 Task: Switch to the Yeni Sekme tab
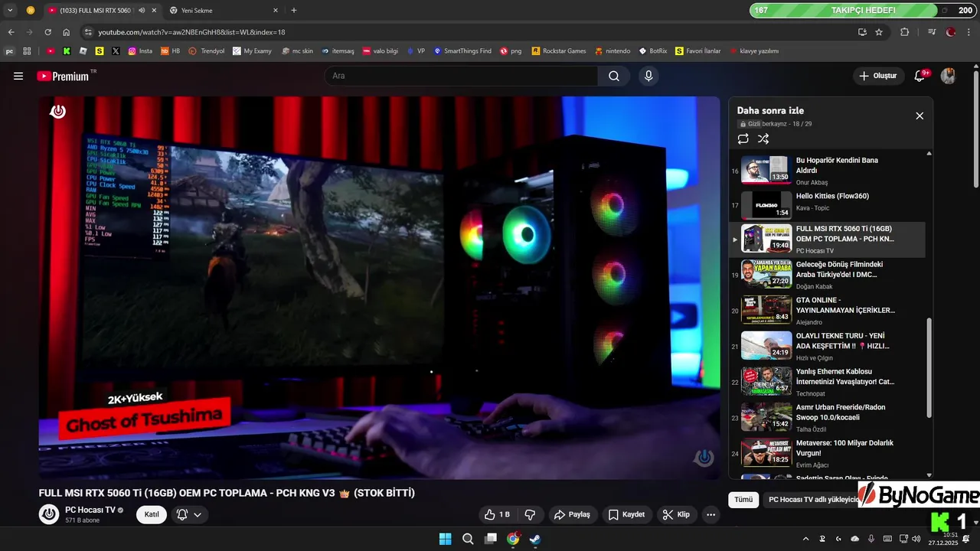pyautogui.click(x=222, y=10)
